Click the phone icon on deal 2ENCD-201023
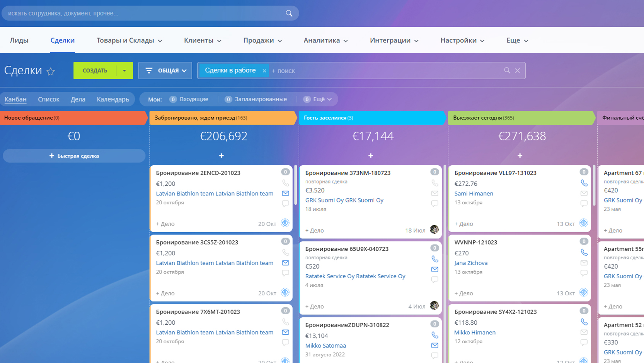644x363 pixels. tap(285, 183)
